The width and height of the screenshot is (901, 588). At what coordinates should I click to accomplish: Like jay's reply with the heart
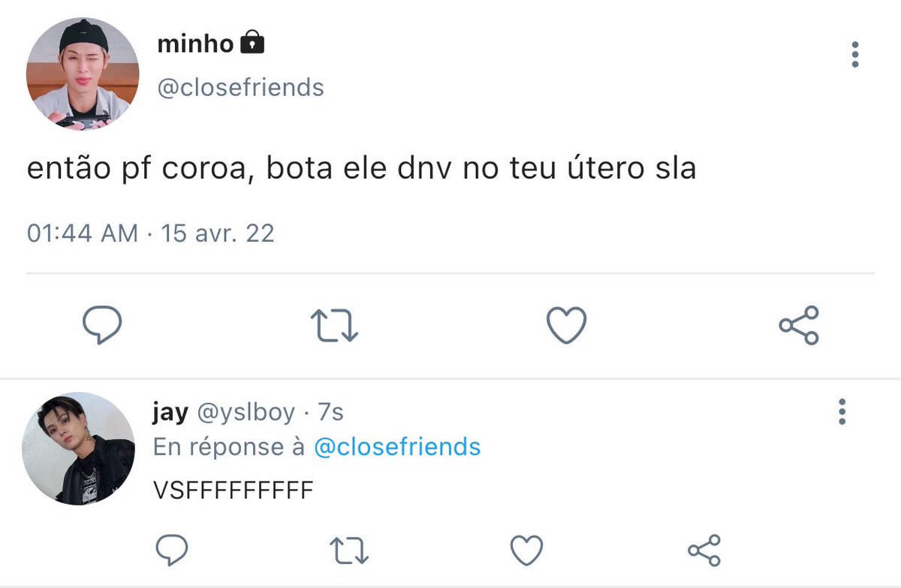(526, 551)
